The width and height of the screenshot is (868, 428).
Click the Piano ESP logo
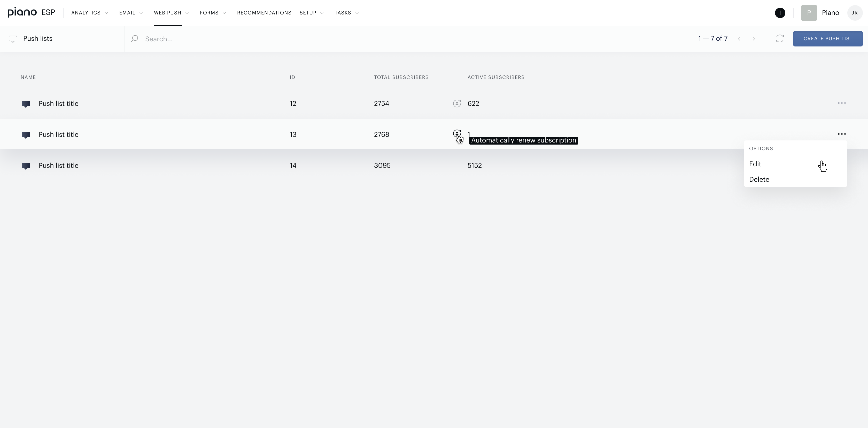click(31, 12)
